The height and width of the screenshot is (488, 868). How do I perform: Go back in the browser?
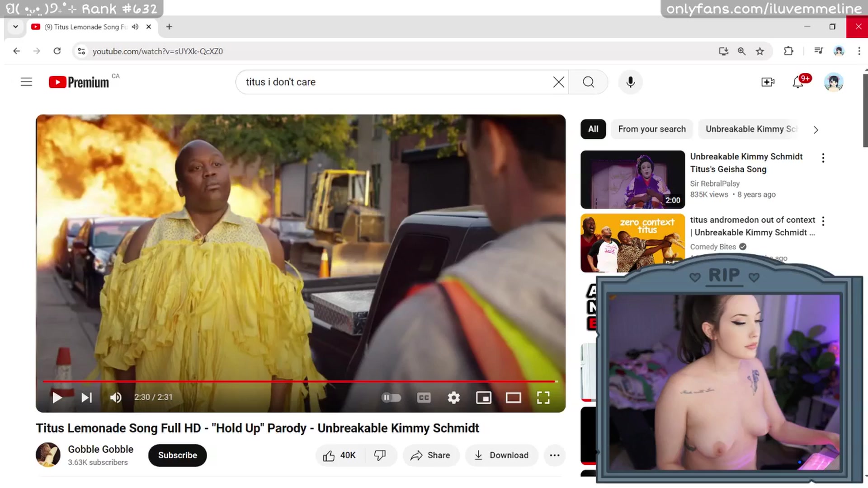[17, 51]
